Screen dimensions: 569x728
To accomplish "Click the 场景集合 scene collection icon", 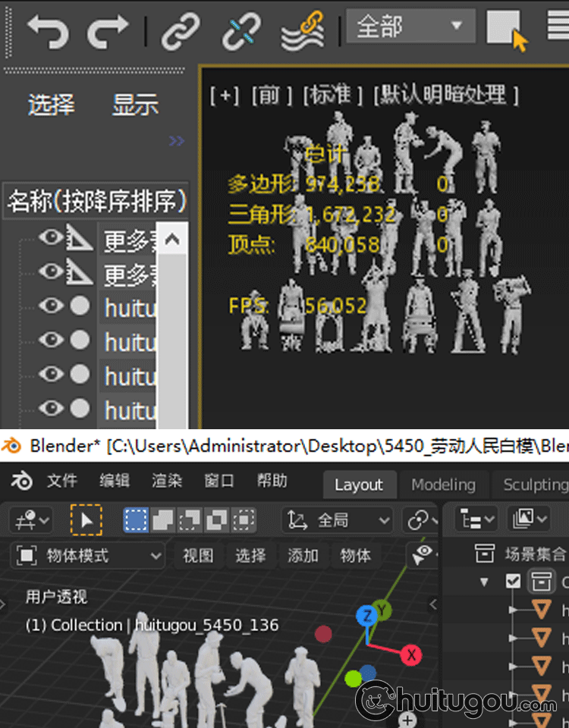I will [485, 554].
